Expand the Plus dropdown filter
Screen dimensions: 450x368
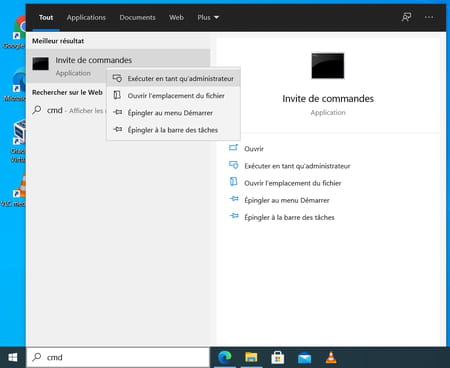point(208,17)
